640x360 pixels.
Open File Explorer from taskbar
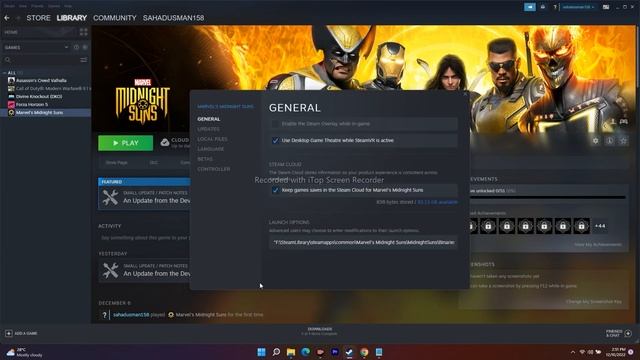pos(291,352)
